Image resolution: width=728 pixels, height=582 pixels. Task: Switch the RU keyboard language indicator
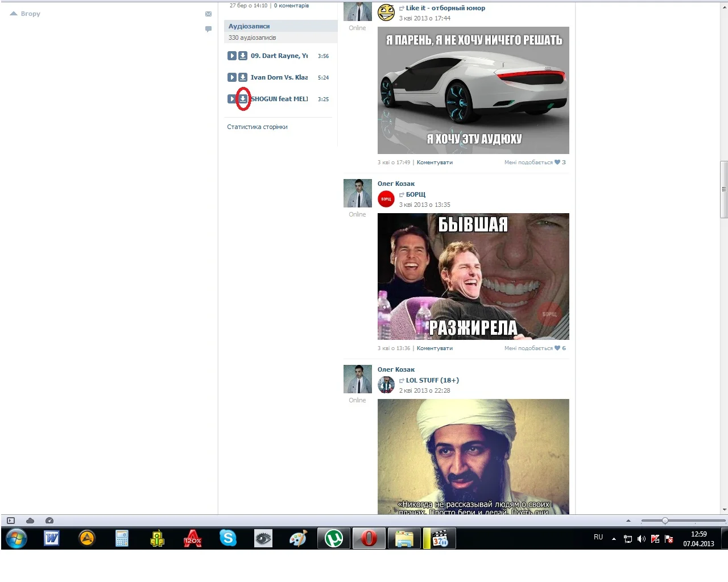click(598, 537)
